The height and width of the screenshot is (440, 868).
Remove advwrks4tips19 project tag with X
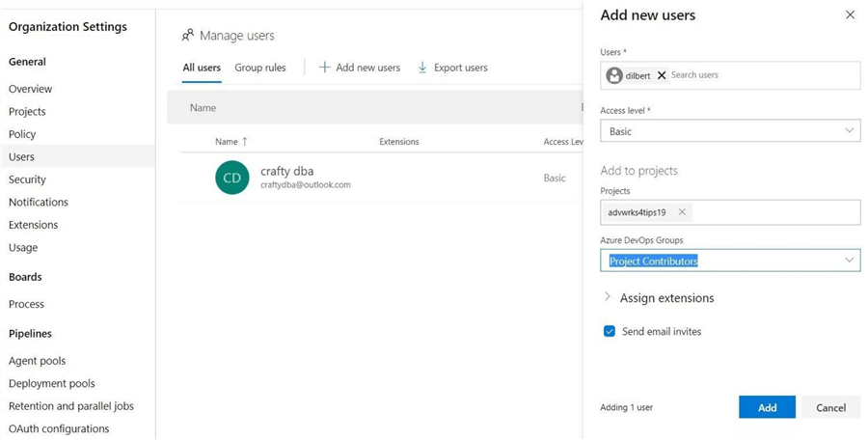[682, 212]
